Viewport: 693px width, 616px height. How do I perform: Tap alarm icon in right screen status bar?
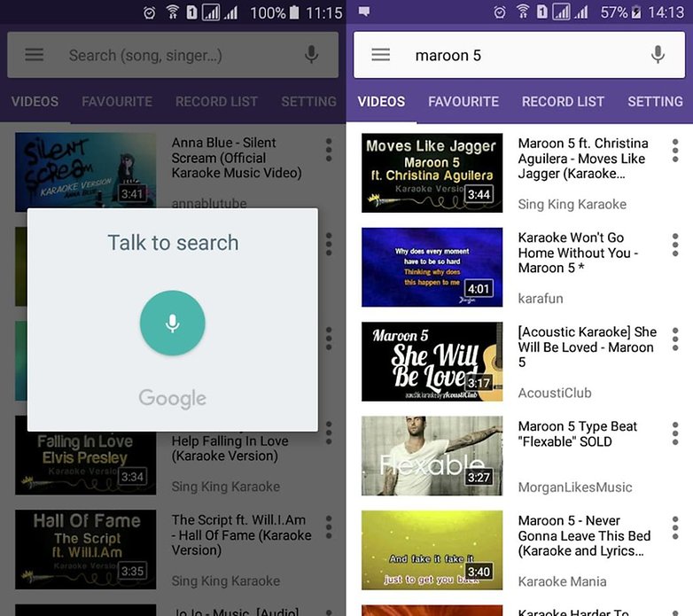point(500,12)
